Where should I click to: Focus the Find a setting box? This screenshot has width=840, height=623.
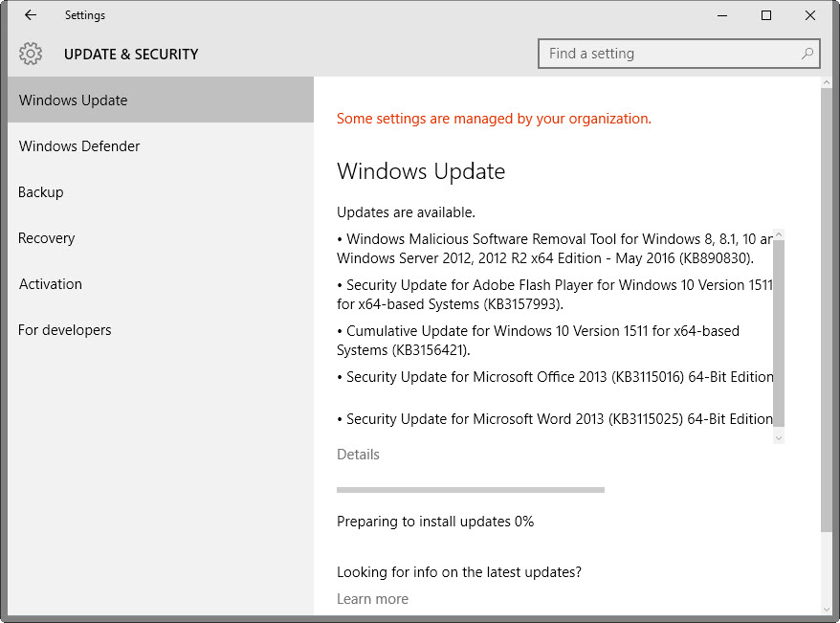point(678,54)
